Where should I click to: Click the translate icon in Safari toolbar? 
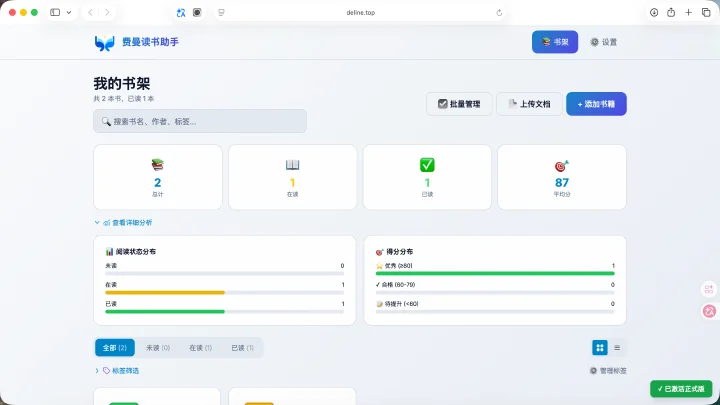click(x=181, y=12)
